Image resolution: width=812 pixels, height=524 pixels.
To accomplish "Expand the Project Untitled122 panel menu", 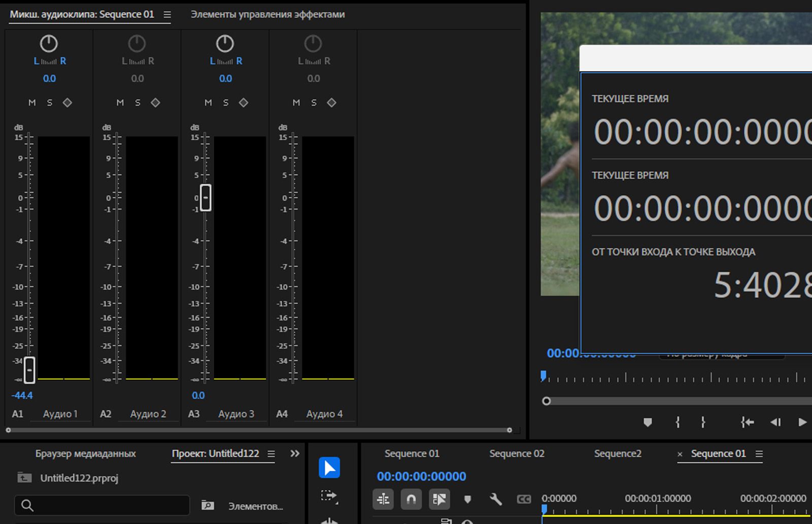I will (x=271, y=454).
